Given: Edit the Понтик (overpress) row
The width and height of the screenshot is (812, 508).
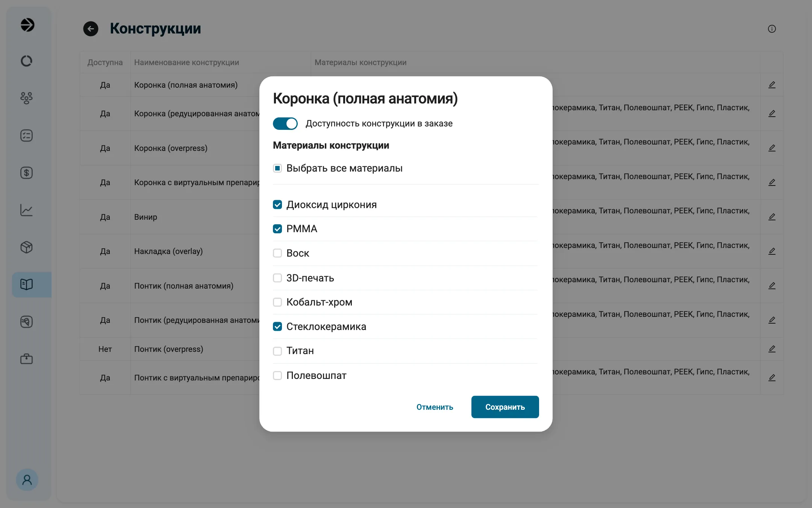Looking at the screenshot, I should [772, 349].
